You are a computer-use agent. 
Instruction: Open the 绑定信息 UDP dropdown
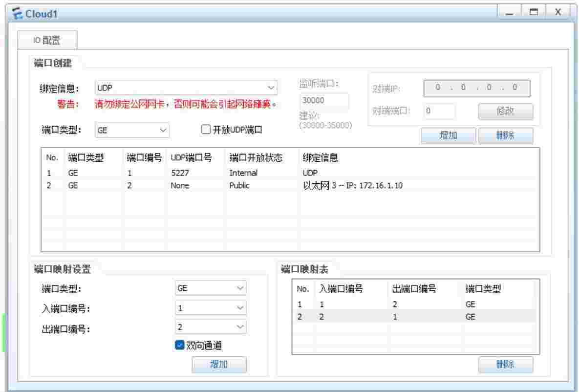[186, 88]
